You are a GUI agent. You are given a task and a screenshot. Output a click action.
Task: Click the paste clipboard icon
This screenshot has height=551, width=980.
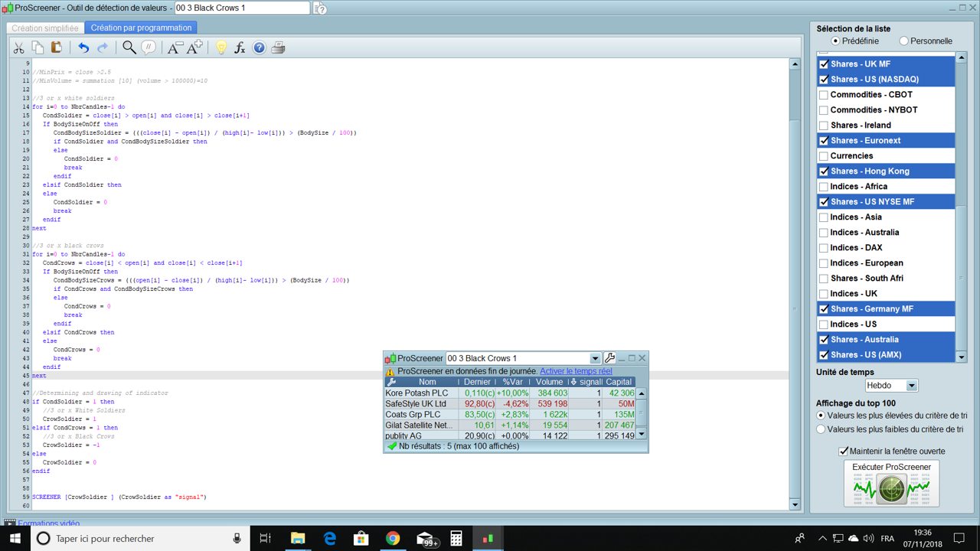tap(56, 47)
